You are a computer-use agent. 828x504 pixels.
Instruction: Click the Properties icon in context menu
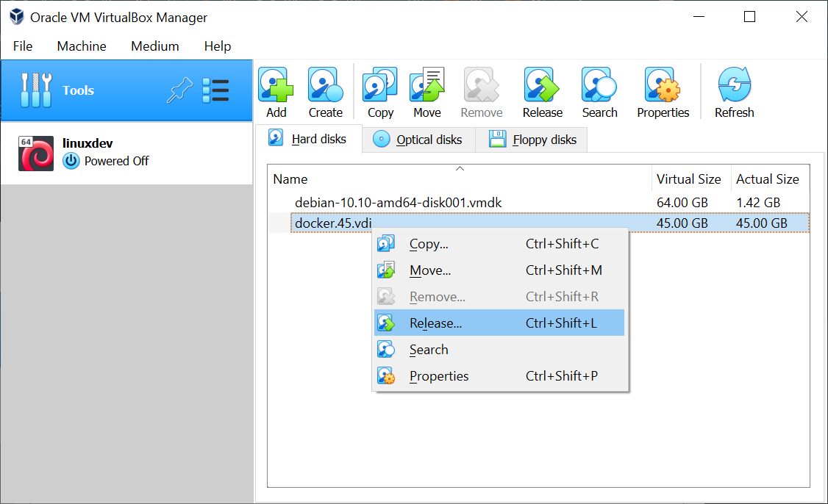(x=386, y=375)
